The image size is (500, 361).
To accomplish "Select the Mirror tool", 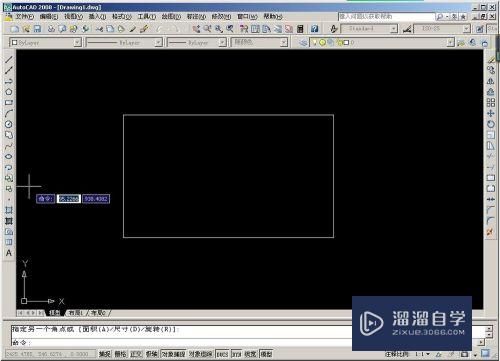I will coord(491,81).
